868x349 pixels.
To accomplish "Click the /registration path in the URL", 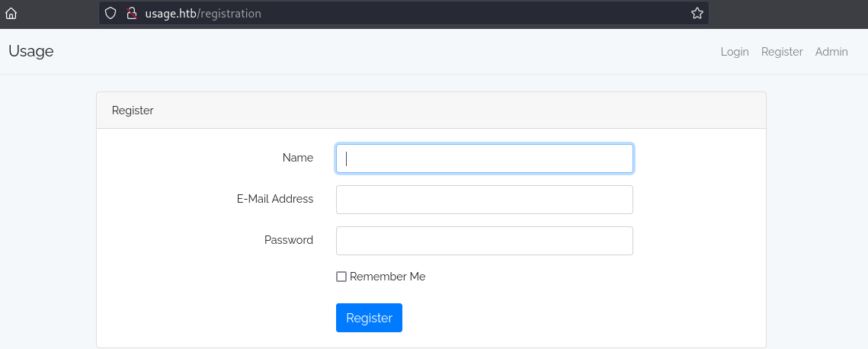I will coord(229,13).
